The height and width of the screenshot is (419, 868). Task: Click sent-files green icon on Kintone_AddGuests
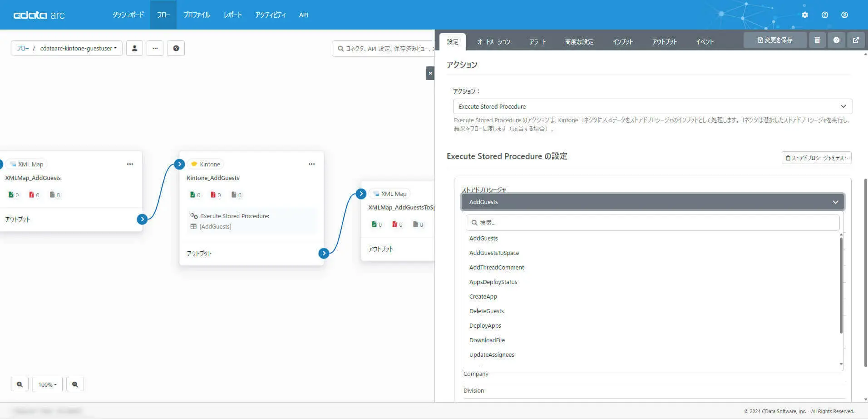192,195
